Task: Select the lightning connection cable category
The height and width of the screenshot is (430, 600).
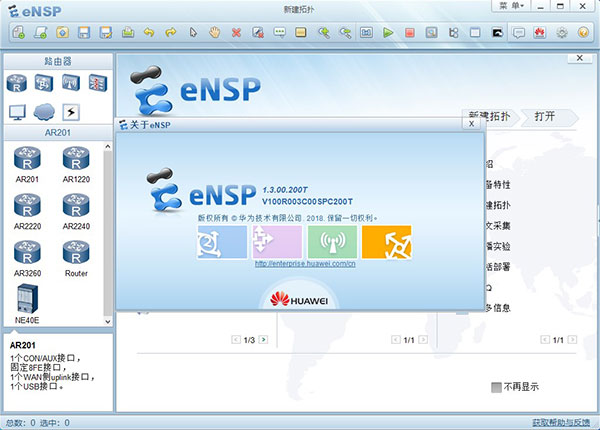Action: pos(71,112)
